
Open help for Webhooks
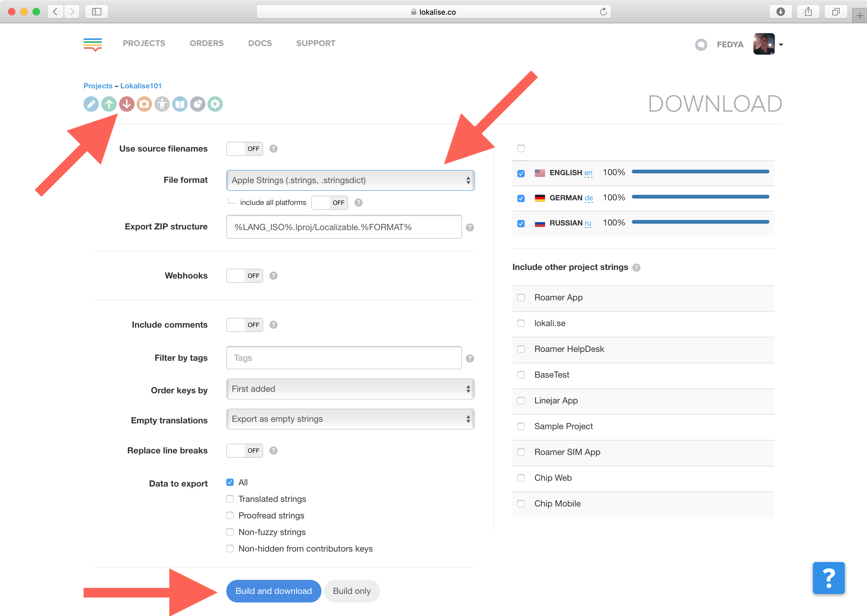[273, 276]
